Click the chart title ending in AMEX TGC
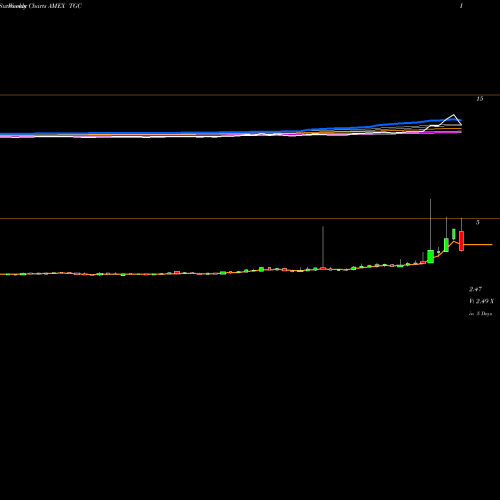 (x=41, y=6)
